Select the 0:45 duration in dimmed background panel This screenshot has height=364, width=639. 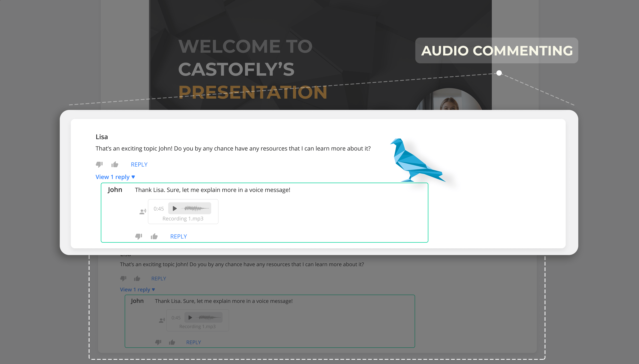[176, 318]
